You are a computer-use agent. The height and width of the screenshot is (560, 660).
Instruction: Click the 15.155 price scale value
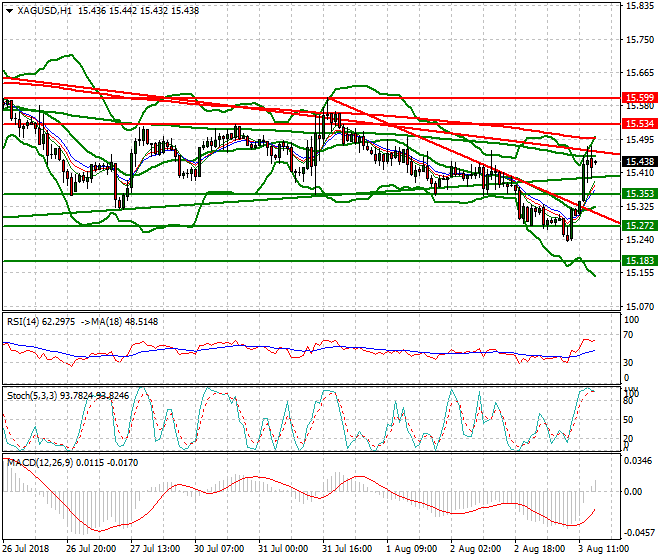coord(640,273)
